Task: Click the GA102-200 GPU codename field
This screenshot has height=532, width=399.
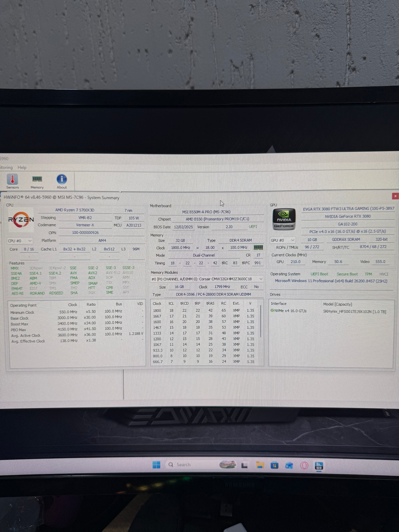Action: point(348,224)
